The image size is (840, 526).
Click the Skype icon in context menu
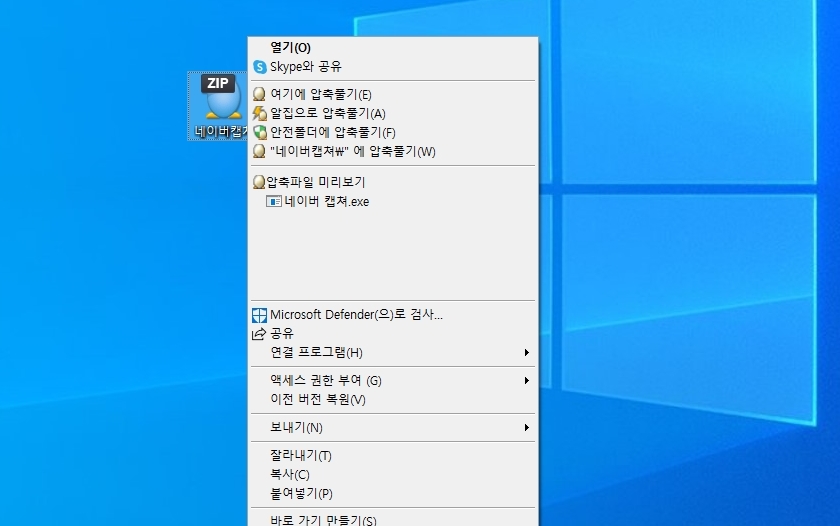click(x=260, y=67)
